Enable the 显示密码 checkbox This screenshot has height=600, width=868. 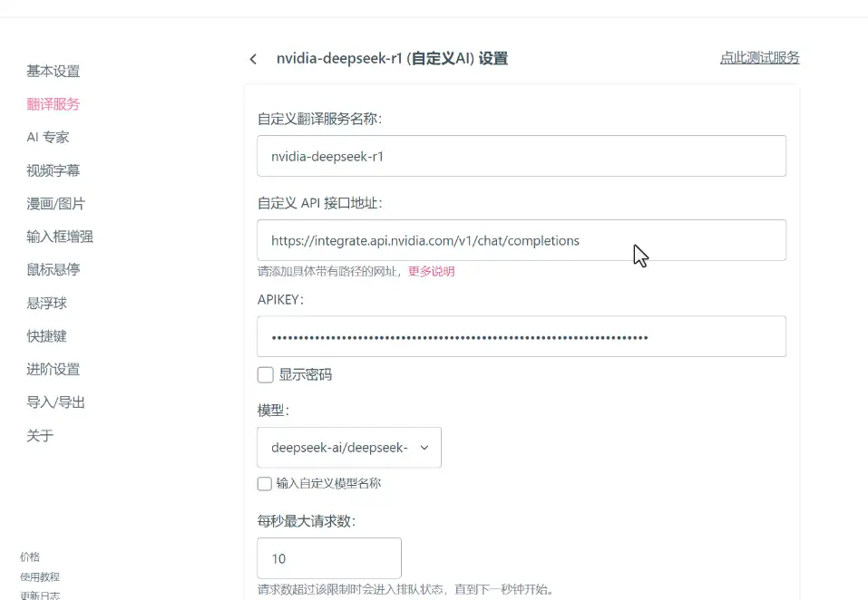(x=264, y=374)
